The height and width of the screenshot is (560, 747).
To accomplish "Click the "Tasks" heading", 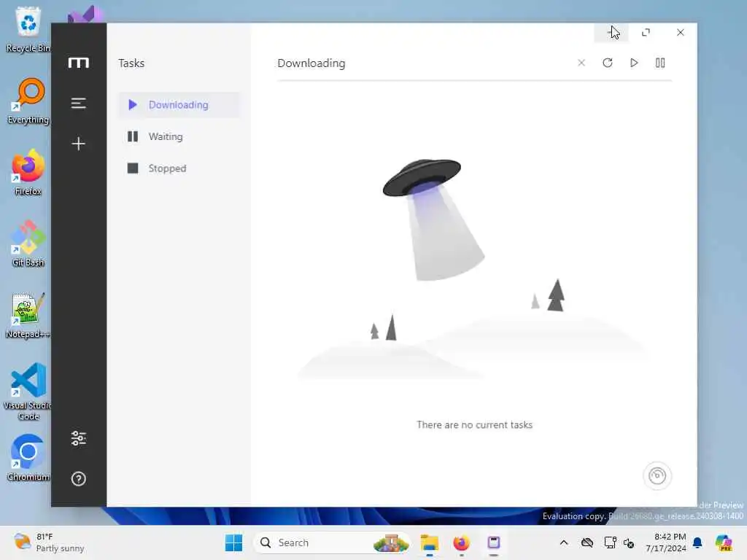I will click(x=131, y=63).
